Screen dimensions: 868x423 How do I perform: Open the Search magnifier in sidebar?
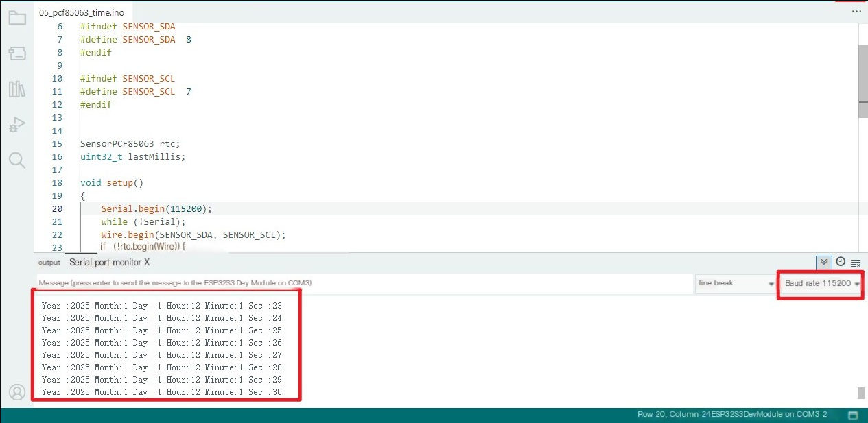pyautogui.click(x=17, y=160)
